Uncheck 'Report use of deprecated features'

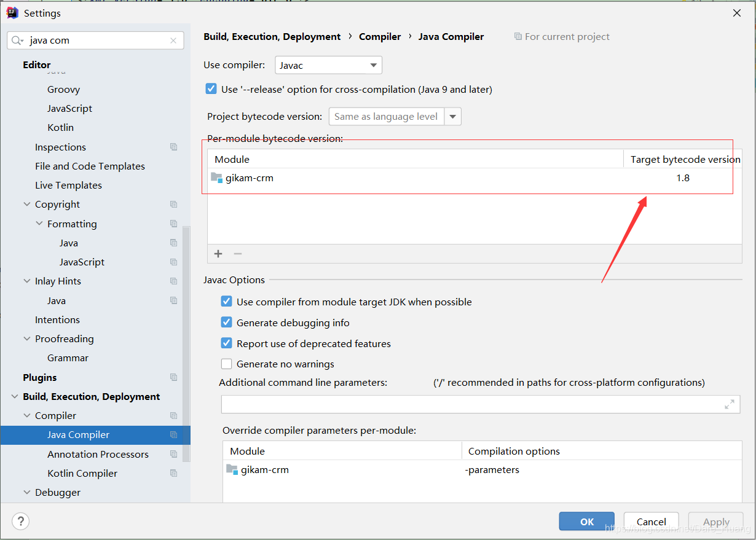pos(226,343)
